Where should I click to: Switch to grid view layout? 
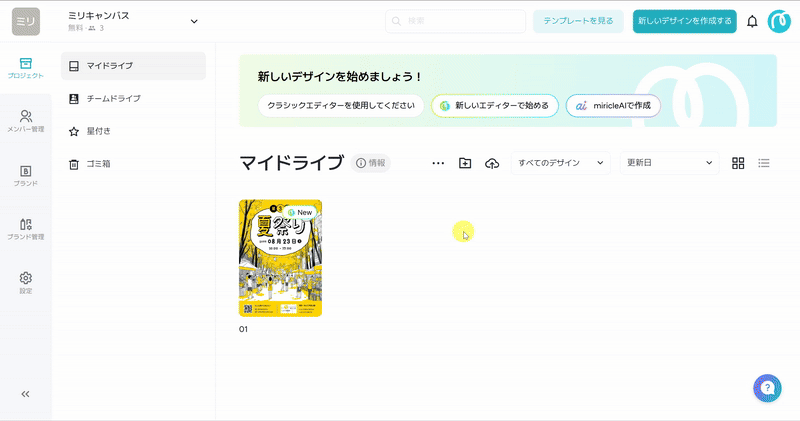coord(738,163)
